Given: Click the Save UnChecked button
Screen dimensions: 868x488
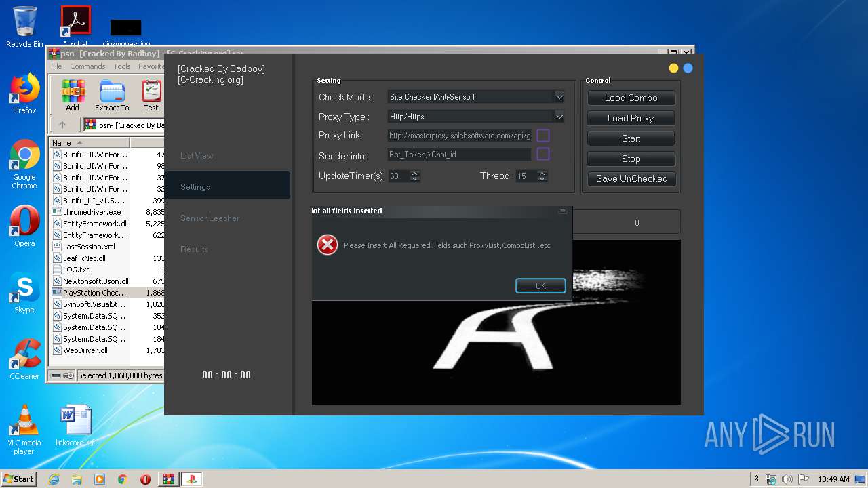Looking at the screenshot, I should click(x=631, y=178).
